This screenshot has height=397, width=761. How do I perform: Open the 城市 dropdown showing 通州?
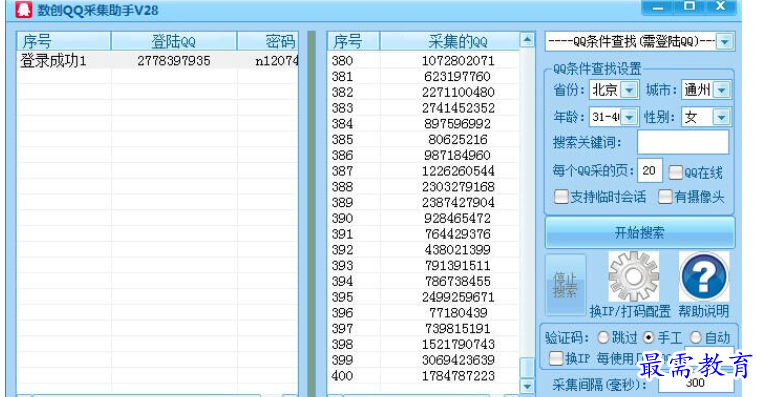click(x=722, y=90)
